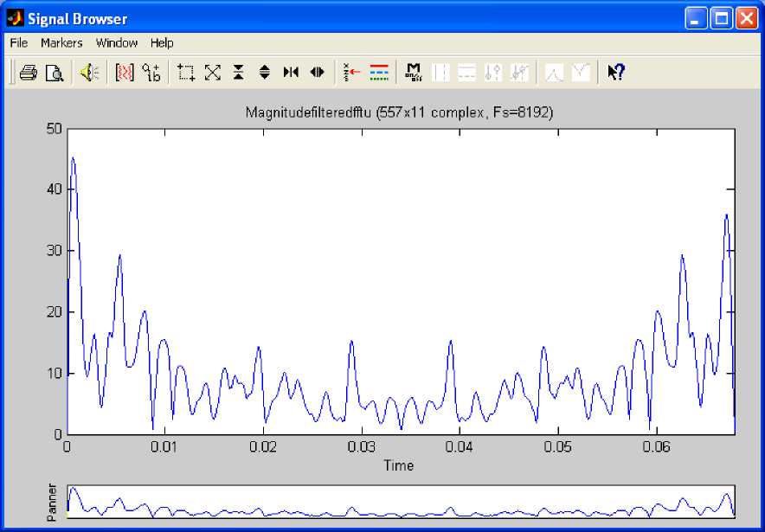Click the greyed Peaks marker icon
This screenshot has width=765, height=532.
click(x=554, y=73)
